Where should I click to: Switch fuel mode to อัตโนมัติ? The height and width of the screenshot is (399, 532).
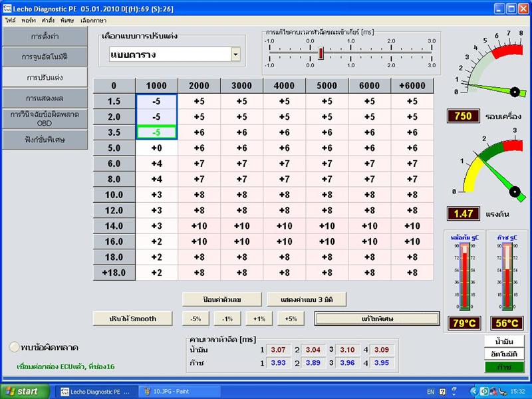tap(504, 354)
